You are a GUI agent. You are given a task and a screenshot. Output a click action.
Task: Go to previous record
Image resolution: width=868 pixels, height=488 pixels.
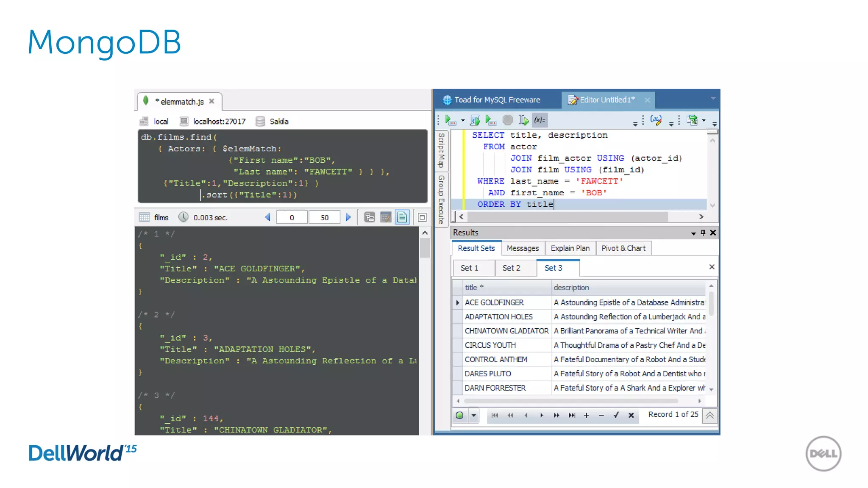click(x=526, y=416)
